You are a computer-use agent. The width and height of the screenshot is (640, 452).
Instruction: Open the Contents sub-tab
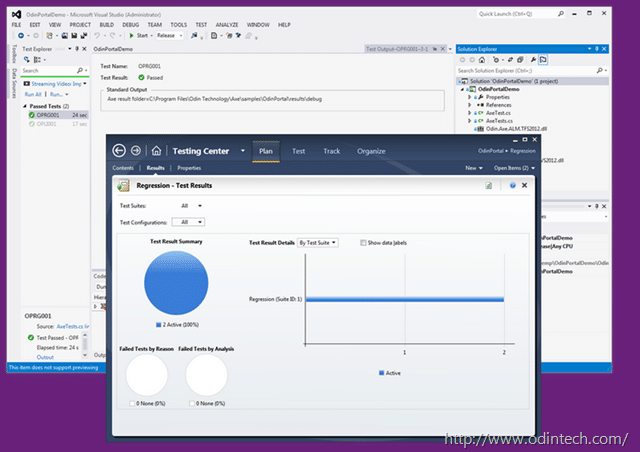pos(123,168)
